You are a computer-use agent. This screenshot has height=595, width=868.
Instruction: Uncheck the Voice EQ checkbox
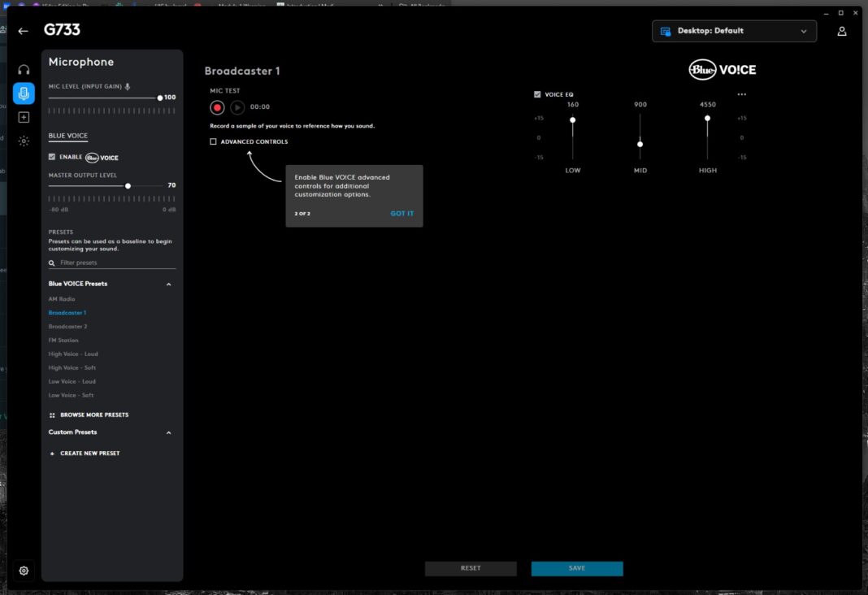(x=537, y=94)
